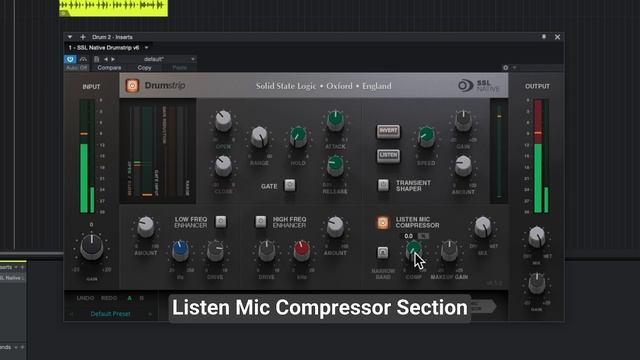Click the blue low freq Hz knob
This screenshot has width=640, height=360.
click(x=180, y=251)
